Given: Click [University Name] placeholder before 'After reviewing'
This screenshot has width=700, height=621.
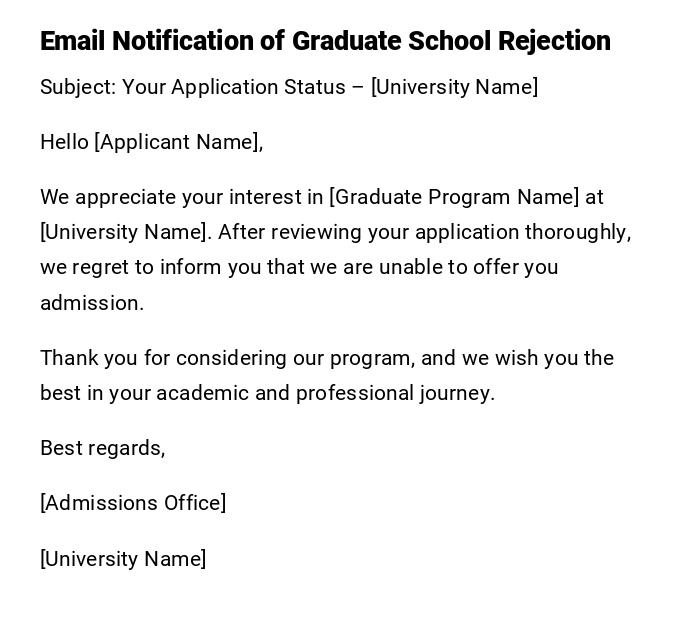Looking at the screenshot, I should tap(125, 232).
